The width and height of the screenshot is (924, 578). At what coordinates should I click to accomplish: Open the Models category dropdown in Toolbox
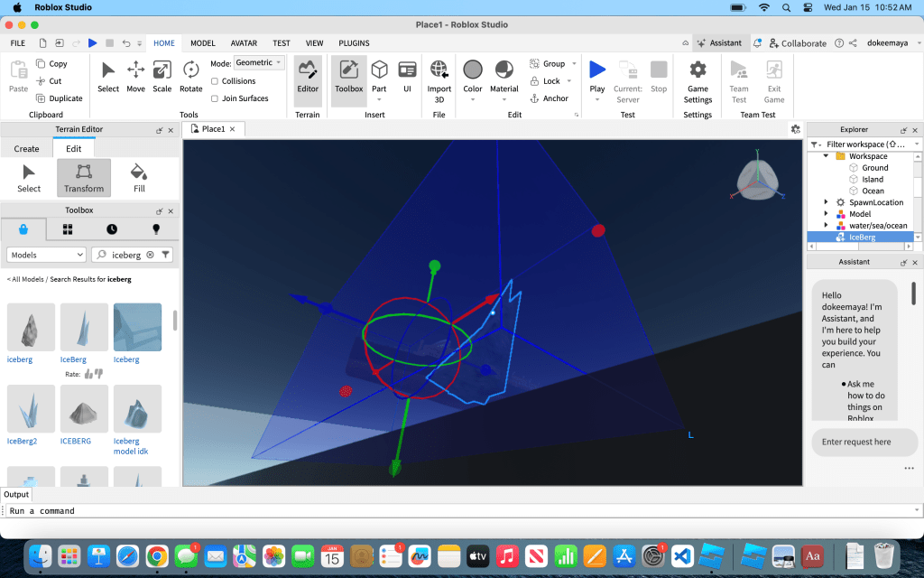click(x=46, y=255)
